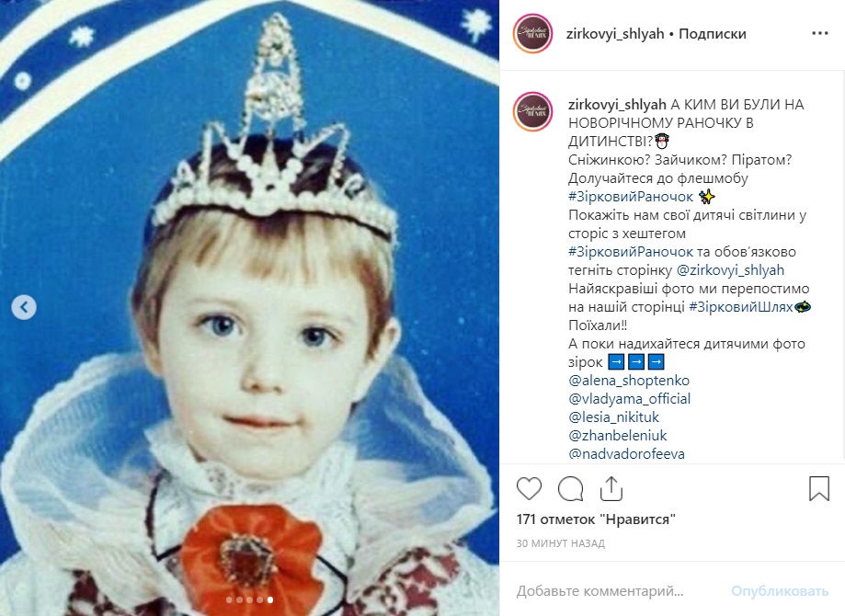Open the @vladyama_official profile link
The width and height of the screenshot is (845, 616).
point(629,398)
